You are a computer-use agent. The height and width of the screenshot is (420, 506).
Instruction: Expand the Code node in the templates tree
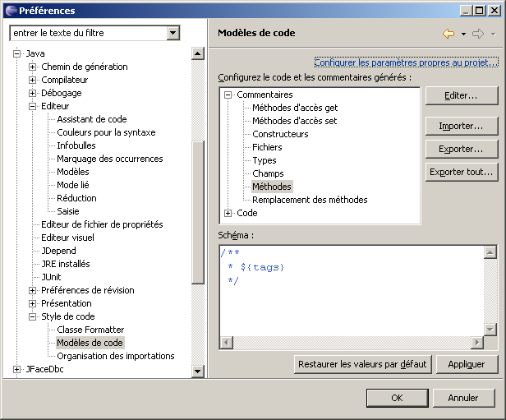(228, 213)
